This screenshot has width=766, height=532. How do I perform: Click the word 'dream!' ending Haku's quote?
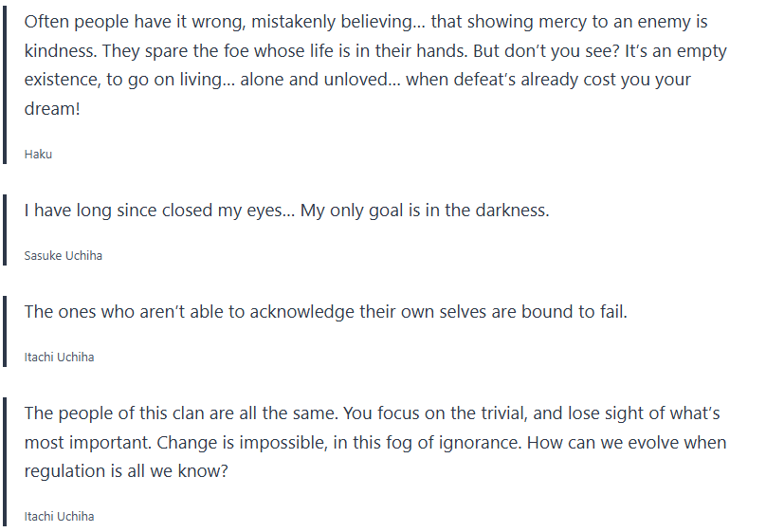[x=50, y=109]
